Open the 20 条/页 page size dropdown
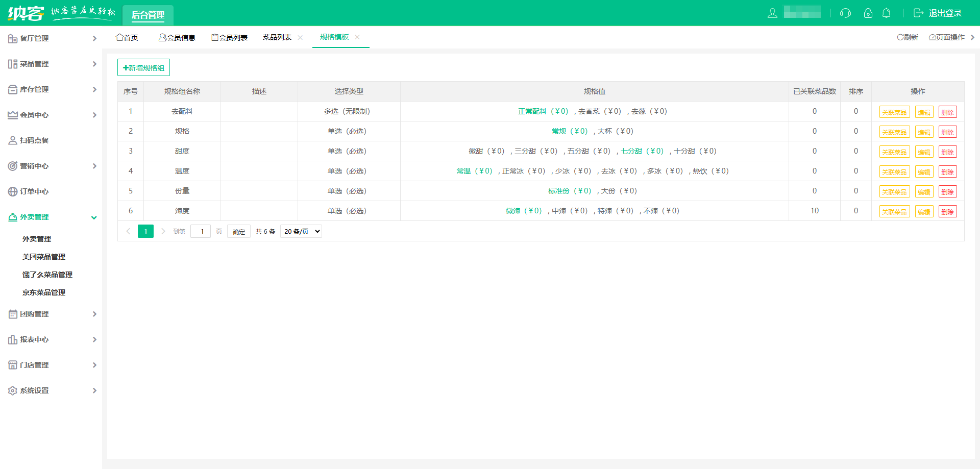 tap(301, 232)
